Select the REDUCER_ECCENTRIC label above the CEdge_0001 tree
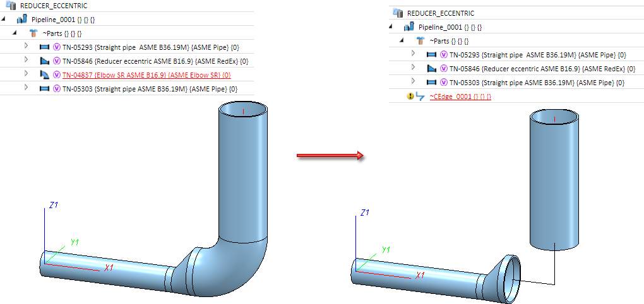Viewport: 644px width, 304px height. coord(441,13)
